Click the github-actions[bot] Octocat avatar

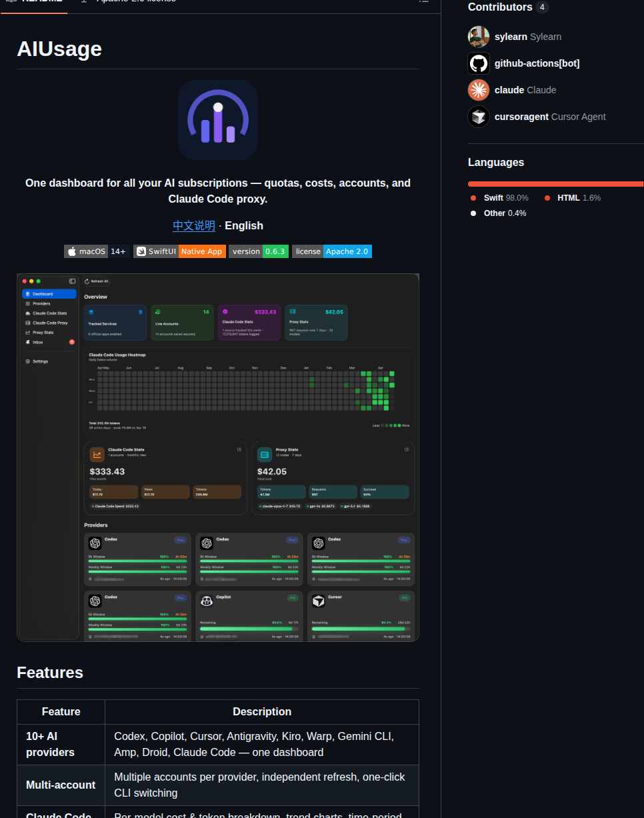click(479, 63)
